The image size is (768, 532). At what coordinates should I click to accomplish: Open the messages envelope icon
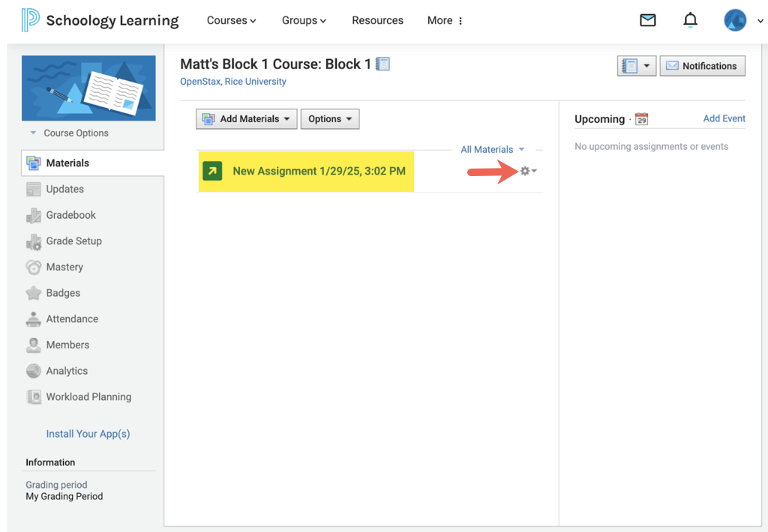pyautogui.click(x=647, y=19)
